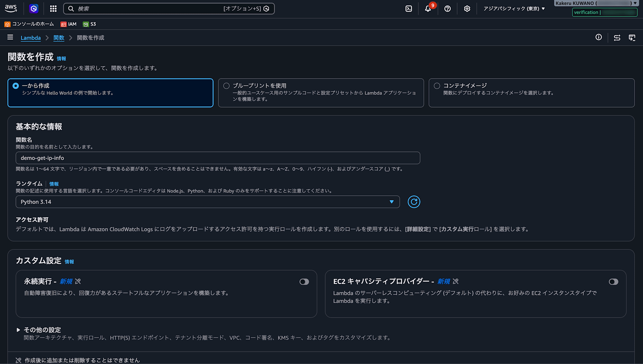
Task: Refresh the runtime list with circular arrow
Action: click(414, 202)
